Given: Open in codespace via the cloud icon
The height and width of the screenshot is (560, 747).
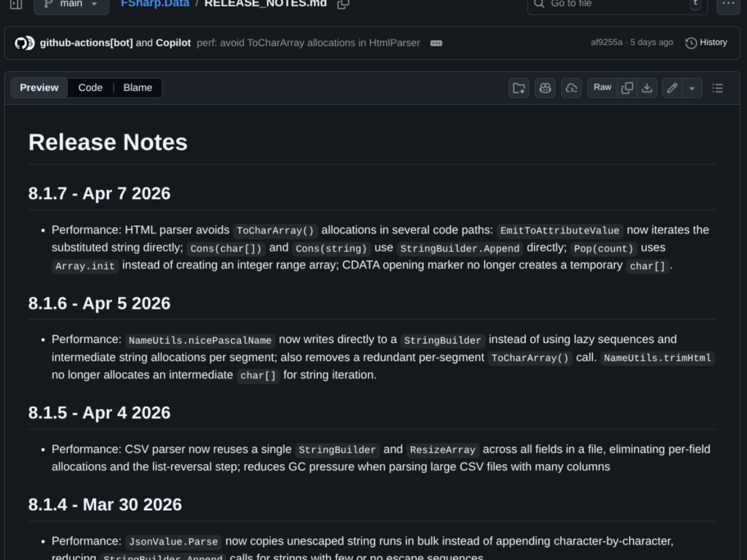Looking at the screenshot, I should pyautogui.click(x=571, y=88).
